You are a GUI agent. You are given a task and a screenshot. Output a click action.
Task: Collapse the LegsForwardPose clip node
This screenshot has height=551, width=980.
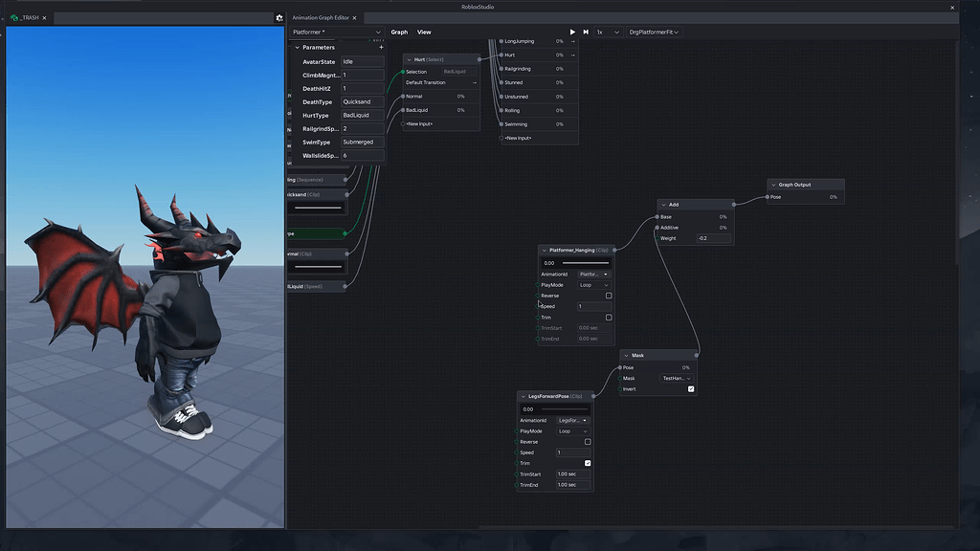(x=523, y=396)
